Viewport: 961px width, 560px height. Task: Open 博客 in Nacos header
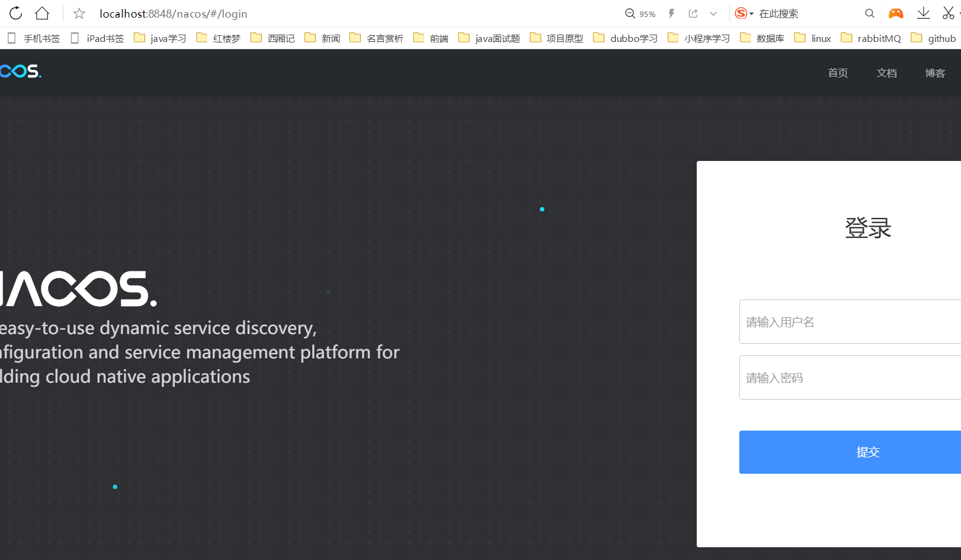click(x=935, y=73)
